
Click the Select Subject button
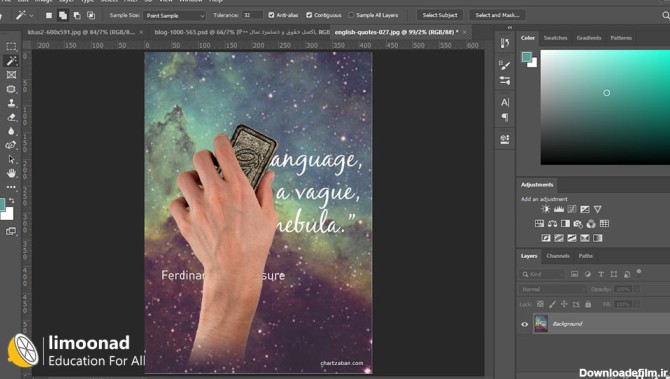click(x=440, y=15)
